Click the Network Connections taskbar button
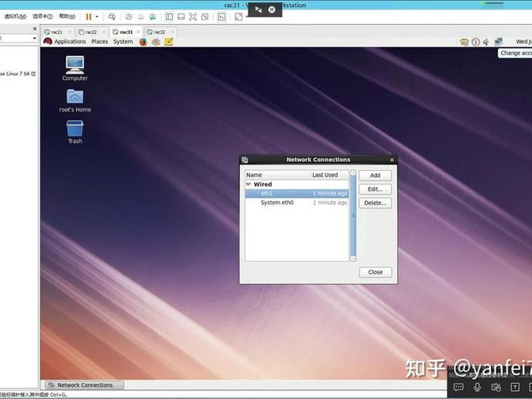 [x=84, y=385]
